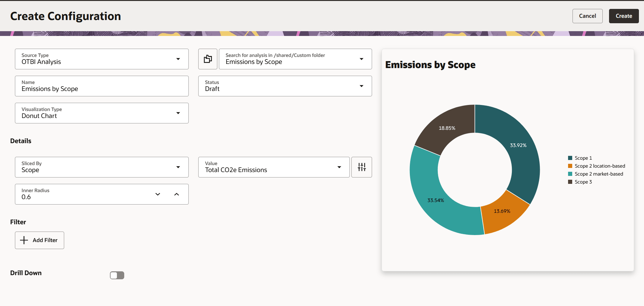Click the Cancel button
The height and width of the screenshot is (306, 644).
click(x=587, y=16)
